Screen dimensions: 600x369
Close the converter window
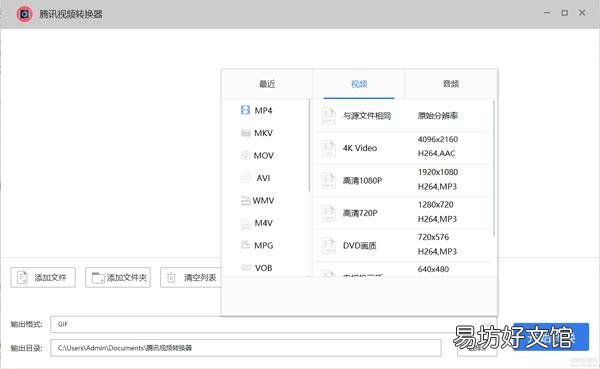coord(582,13)
